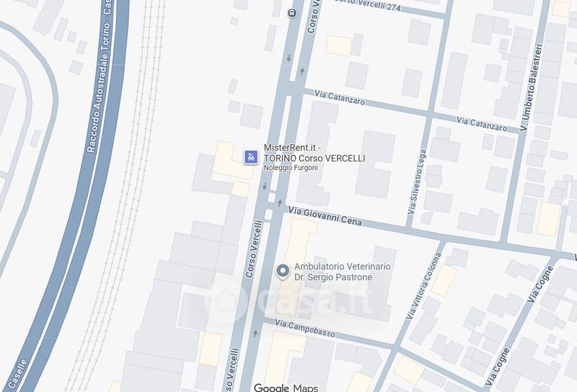Select the Dr. Sergio Pastrone veterinary label
The width and height of the screenshot is (577, 392).
click(342, 272)
